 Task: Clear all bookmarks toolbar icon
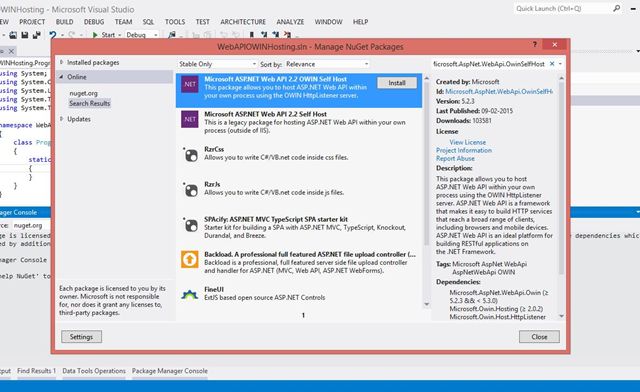coord(288,35)
